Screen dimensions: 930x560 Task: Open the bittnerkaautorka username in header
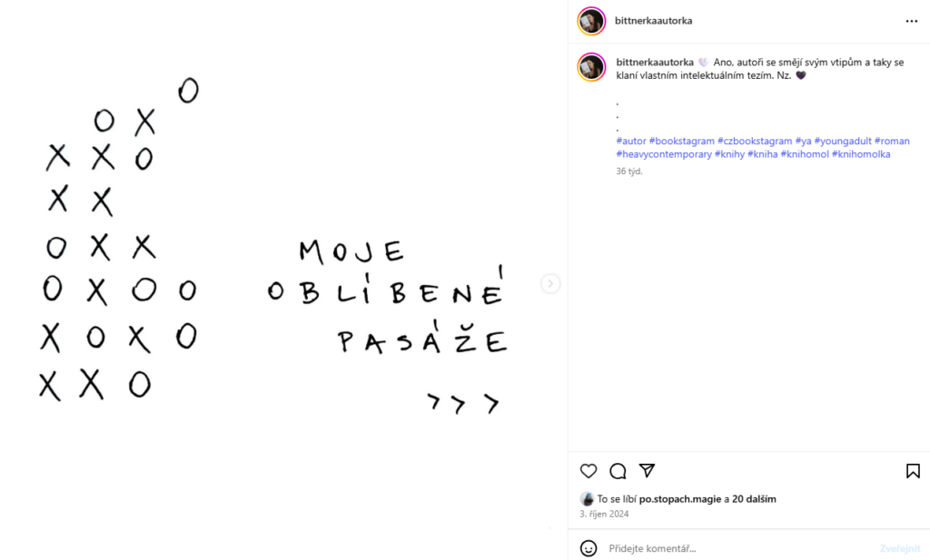click(654, 21)
